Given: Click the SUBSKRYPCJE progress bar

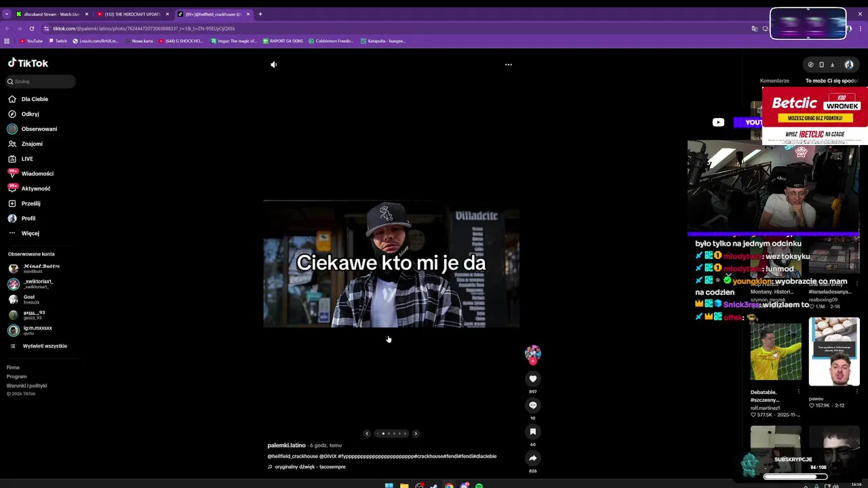Looking at the screenshot, I should [x=795, y=476].
